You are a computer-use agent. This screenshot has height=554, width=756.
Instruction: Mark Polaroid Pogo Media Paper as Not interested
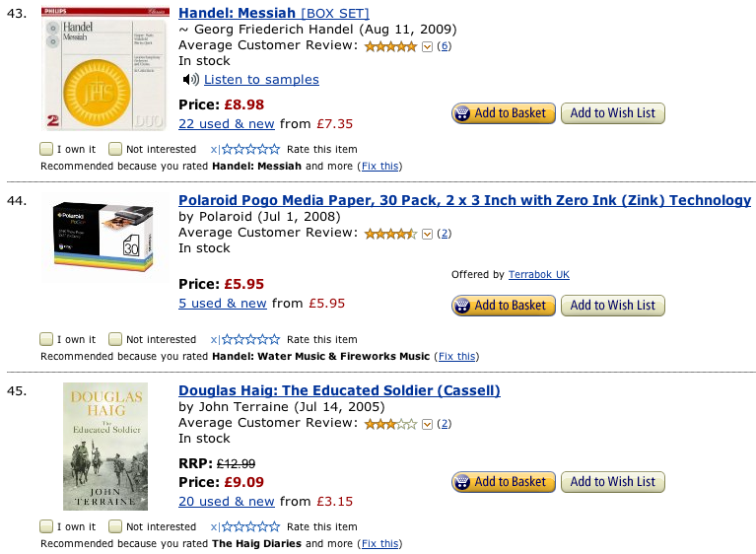pos(115,340)
